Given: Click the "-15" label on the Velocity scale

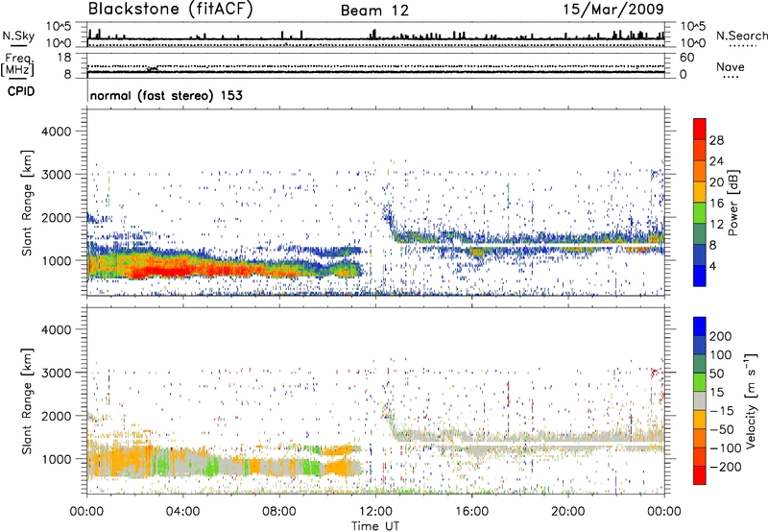Looking at the screenshot, I should [721, 410].
